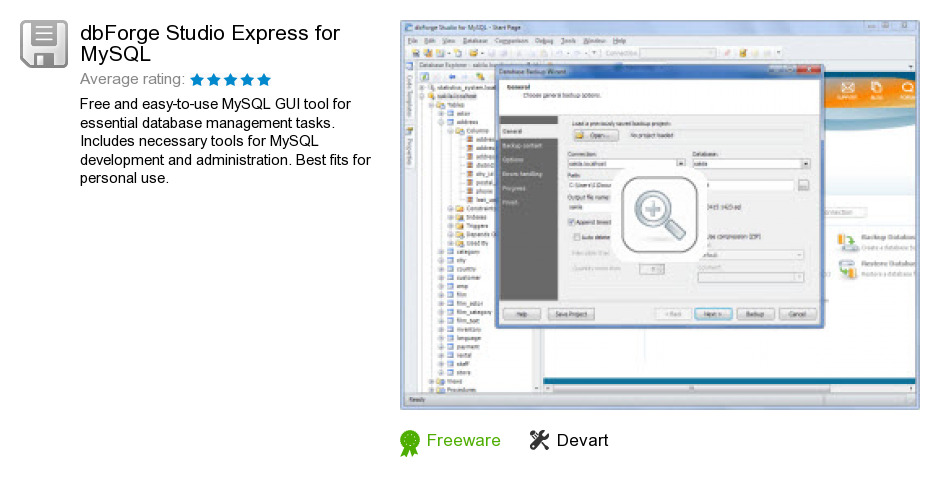This screenshot has width=940, height=487.
Task: Click the horizontal scrollbar of Start Page
Action: [728, 389]
